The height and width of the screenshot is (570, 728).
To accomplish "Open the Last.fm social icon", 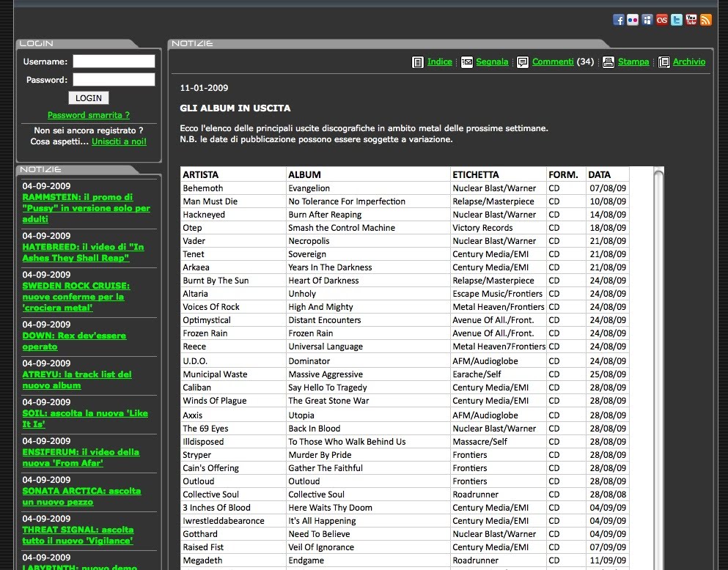I will [x=662, y=20].
